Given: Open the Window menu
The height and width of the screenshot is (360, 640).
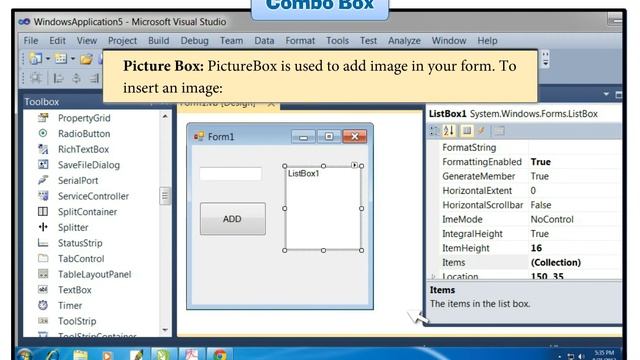Looking at the screenshot, I should click(449, 41).
